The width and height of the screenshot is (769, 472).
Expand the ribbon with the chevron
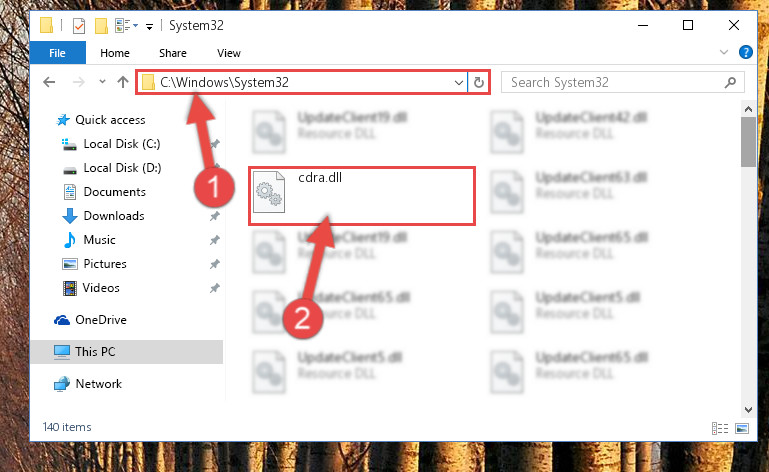coord(723,52)
